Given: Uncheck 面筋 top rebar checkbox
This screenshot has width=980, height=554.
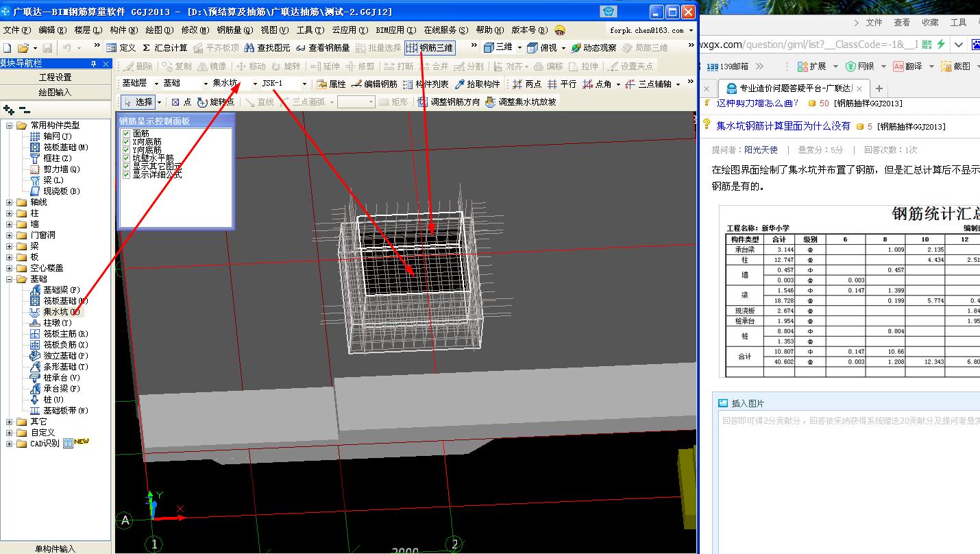Looking at the screenshot, I should tap(125, 133).
